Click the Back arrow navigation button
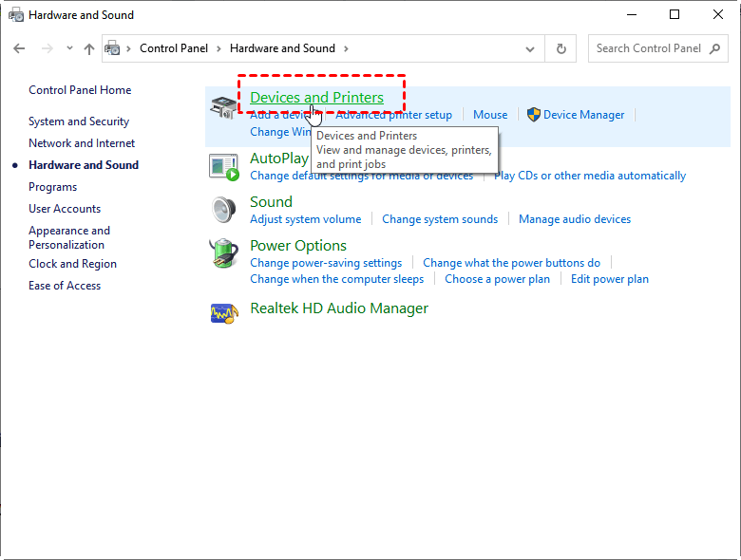The width and height of the screenshot is (741, 560). click(x=20, y=48)
